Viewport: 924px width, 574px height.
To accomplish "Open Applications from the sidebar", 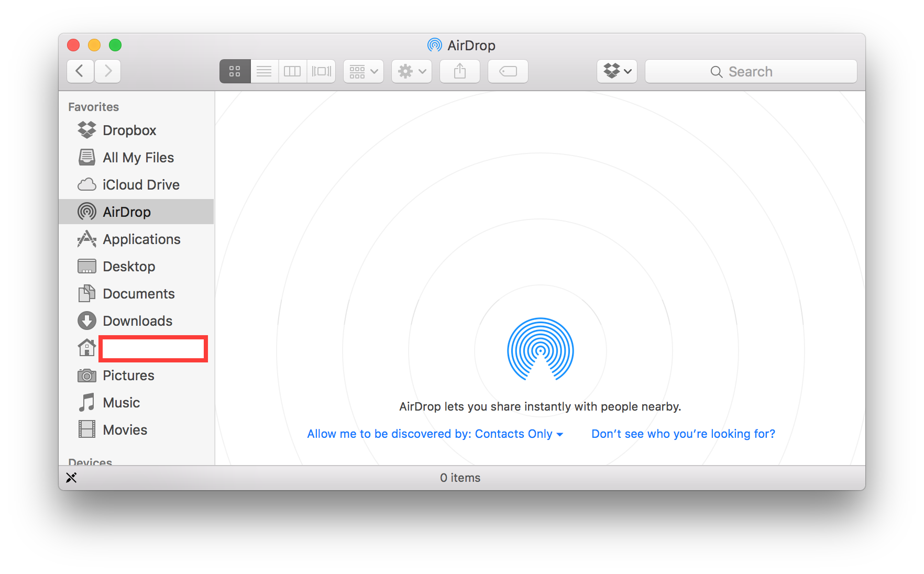I will point(136,239).
